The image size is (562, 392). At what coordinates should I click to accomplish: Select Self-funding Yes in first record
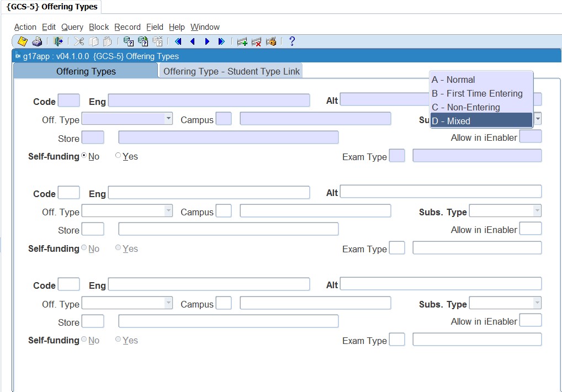click(118, 156)
